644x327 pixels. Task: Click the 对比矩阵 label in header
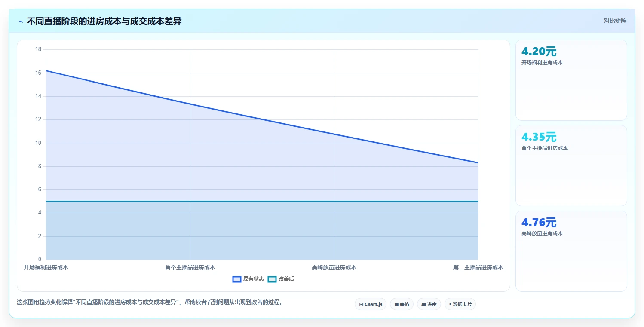click(x=615, y=21)
